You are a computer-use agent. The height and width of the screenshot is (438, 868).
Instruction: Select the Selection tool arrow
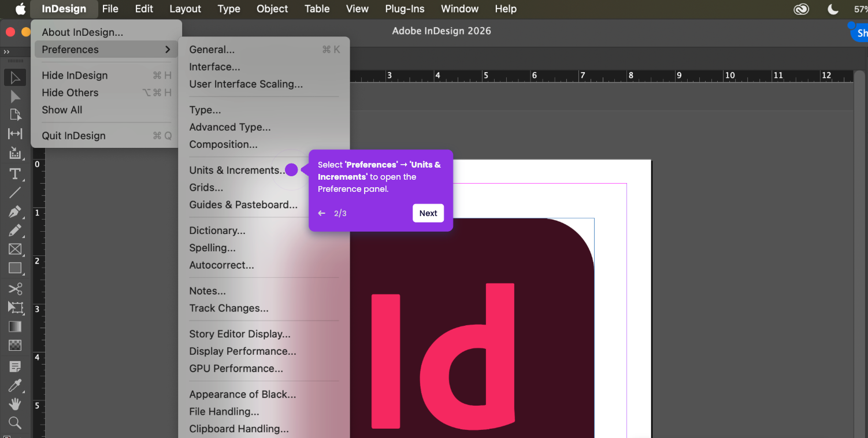[15, 77]
